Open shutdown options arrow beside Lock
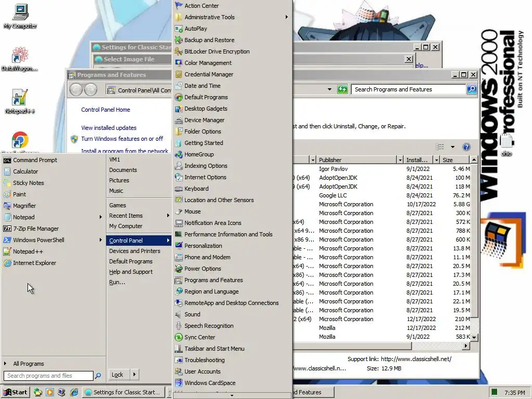 135,375
